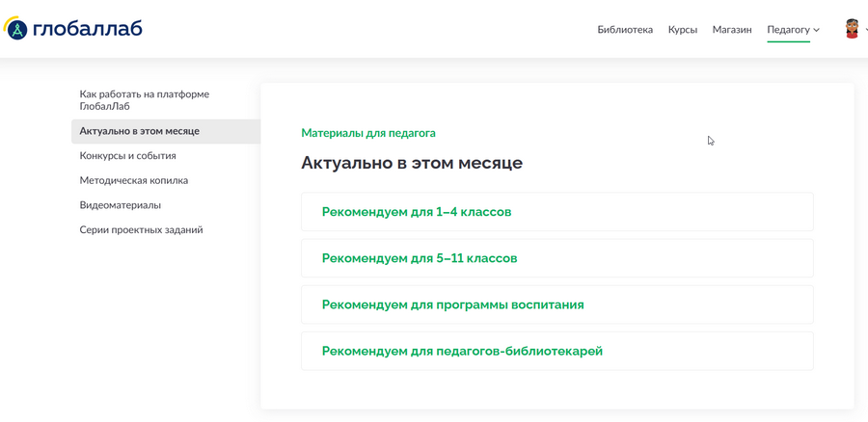This screenshot has width=868, height=422.
Task: Open the Курсы navigation link
Action: pos(683,30)
